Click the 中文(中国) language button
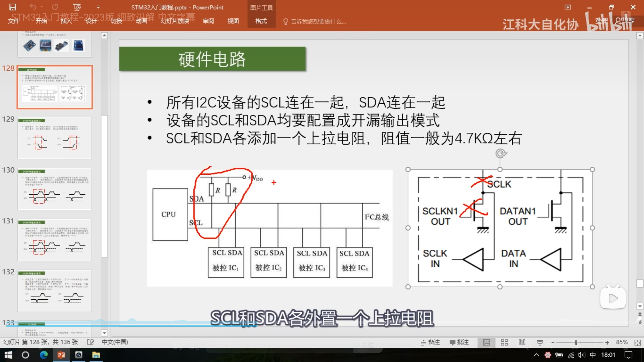The width and height of the screenshot is (644, 362). 115,342
